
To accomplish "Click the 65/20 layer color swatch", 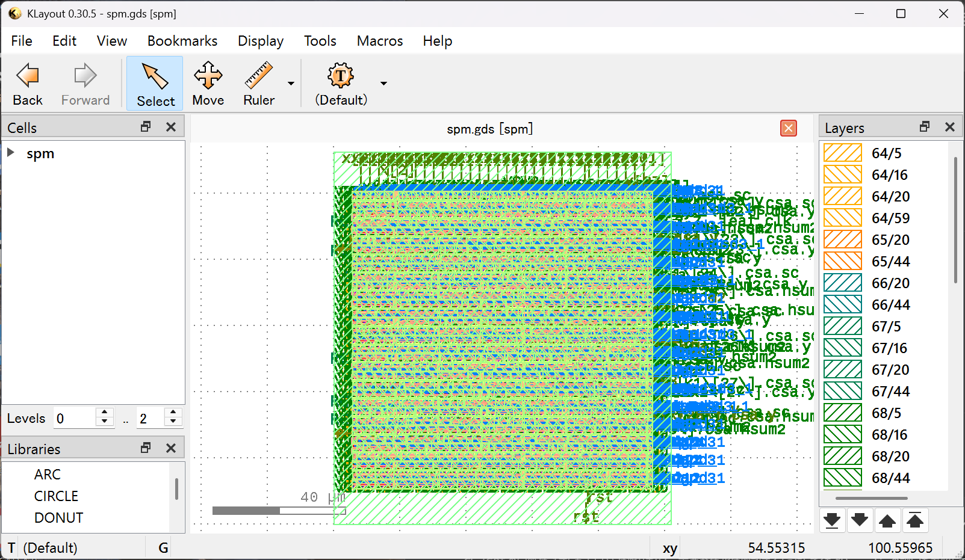I will 842,239.
